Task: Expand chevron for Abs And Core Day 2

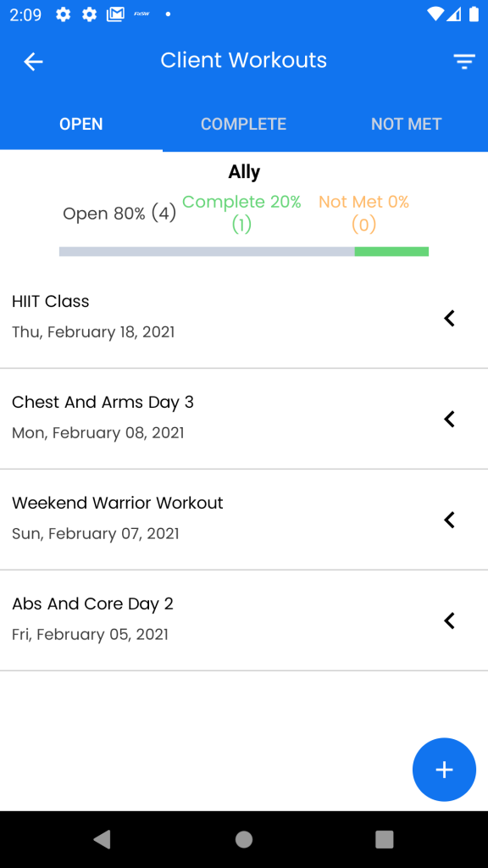Action: pos(449,620)
